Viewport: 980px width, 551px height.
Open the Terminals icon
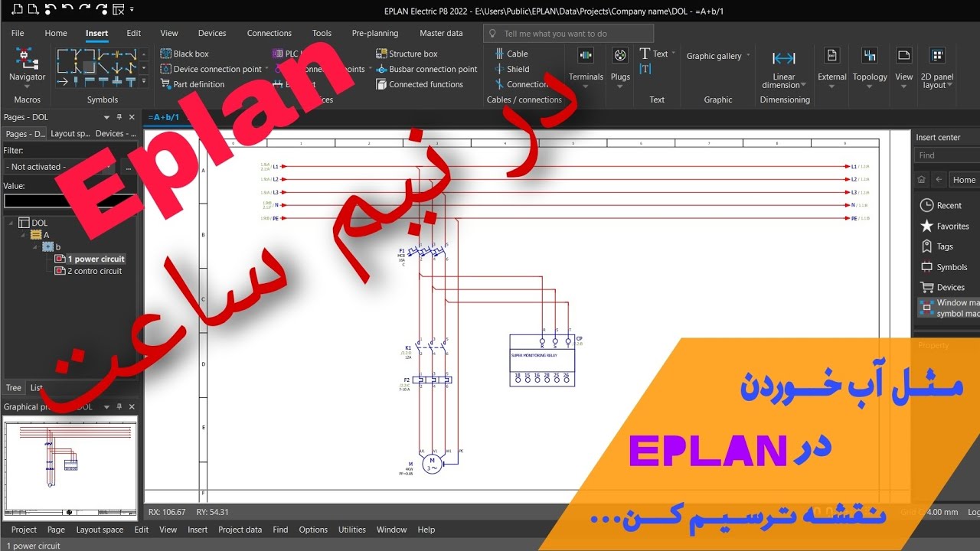pos(586,55)
